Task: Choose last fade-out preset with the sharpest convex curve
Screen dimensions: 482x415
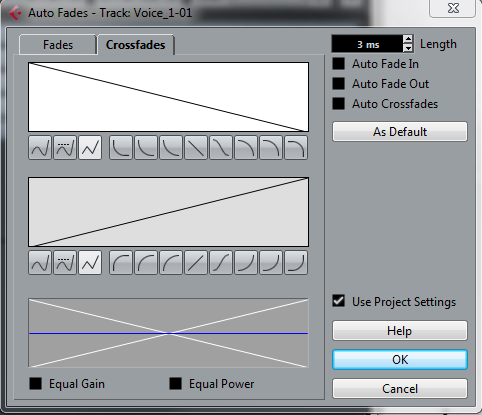Action: click(296, 148)
